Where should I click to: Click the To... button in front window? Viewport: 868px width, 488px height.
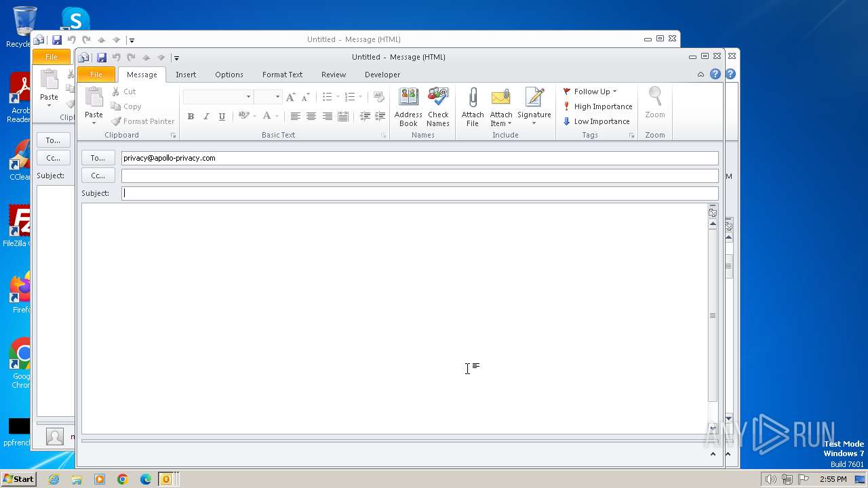98,158
